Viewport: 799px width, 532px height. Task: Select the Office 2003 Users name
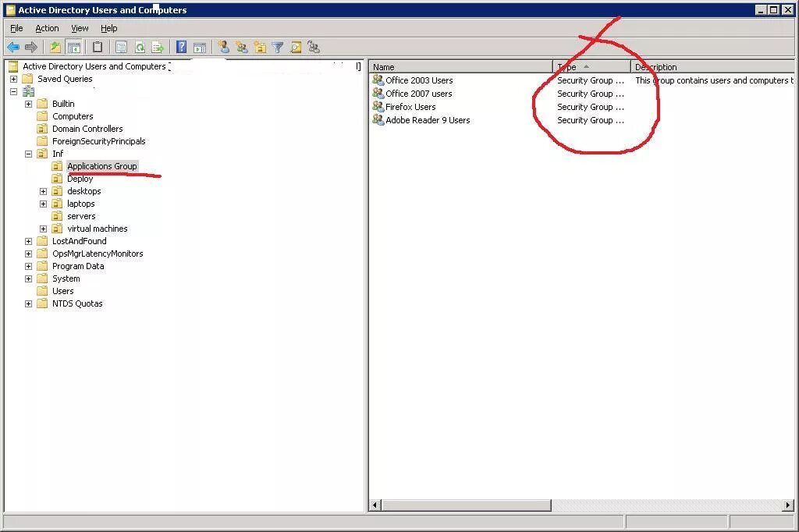pos(419,80)
